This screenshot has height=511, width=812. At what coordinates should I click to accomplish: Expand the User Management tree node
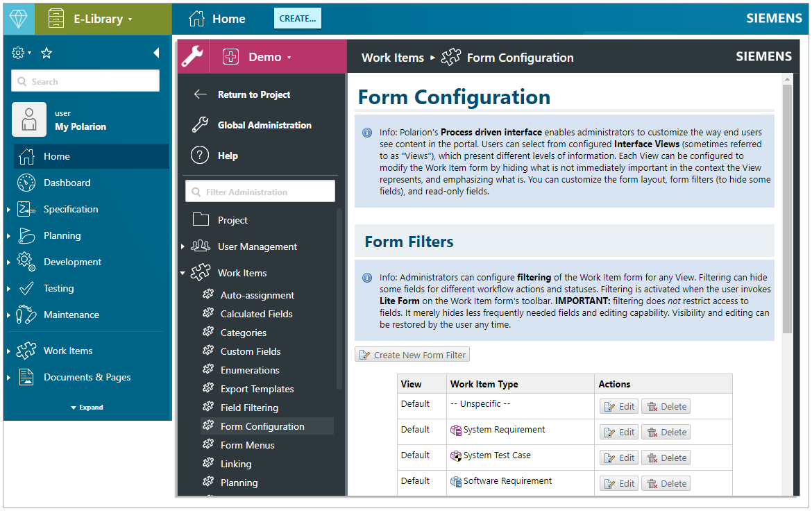183,246
